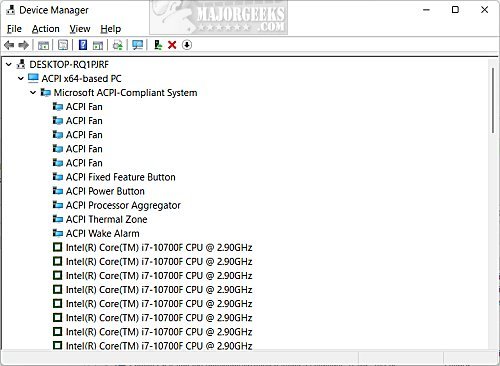Screen dimensions: 500x366
Task: Click the vertical scrollbar thumb
Action: (493, 101)
